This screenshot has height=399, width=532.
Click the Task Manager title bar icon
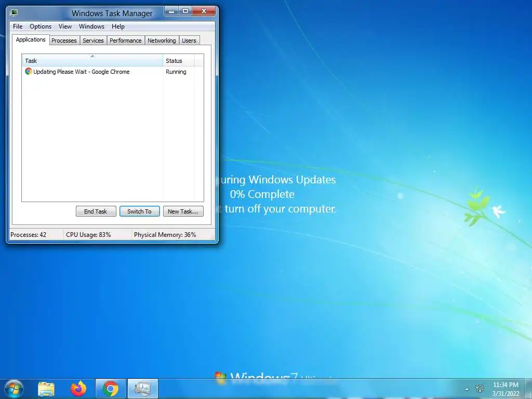[x=14, y=13]
